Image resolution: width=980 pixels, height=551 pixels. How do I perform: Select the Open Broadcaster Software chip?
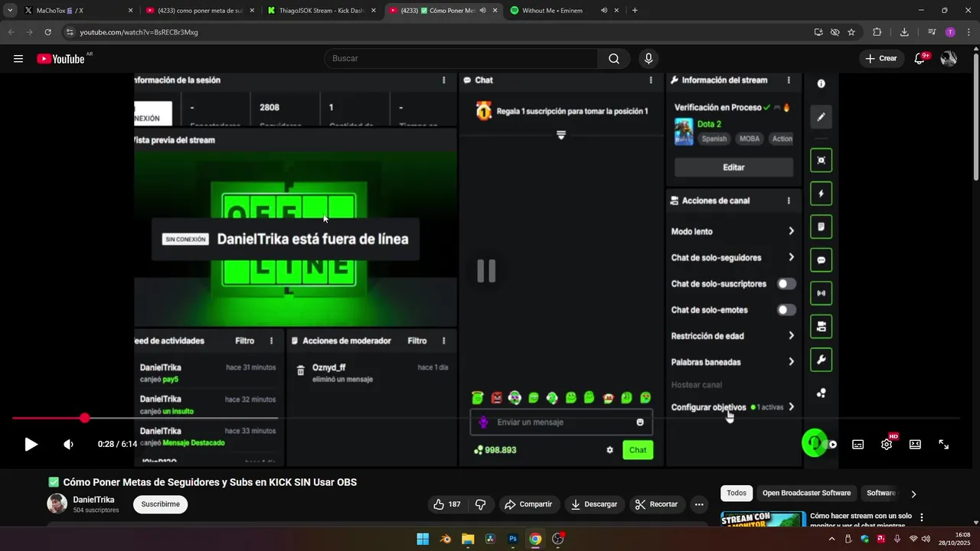(x=806, y=494)
